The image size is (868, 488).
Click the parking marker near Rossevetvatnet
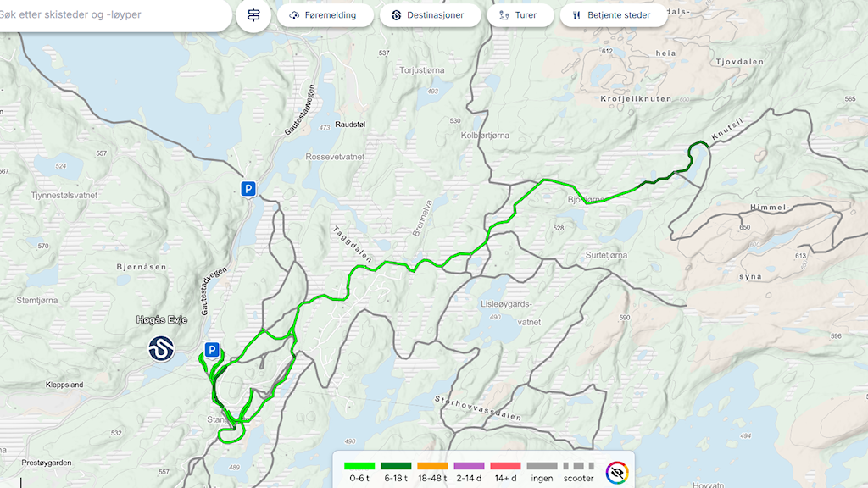pos(248,189)
